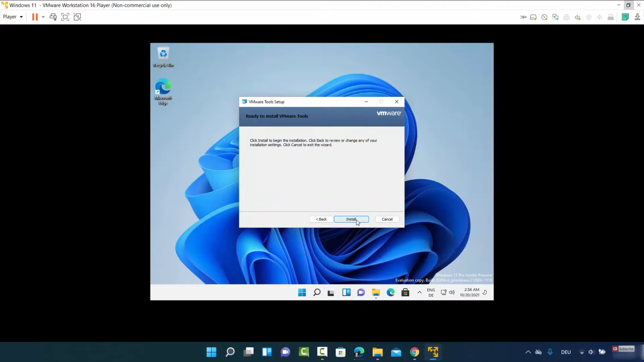
Task: Toggle the sound card device icon
Action: coord(578,17)
